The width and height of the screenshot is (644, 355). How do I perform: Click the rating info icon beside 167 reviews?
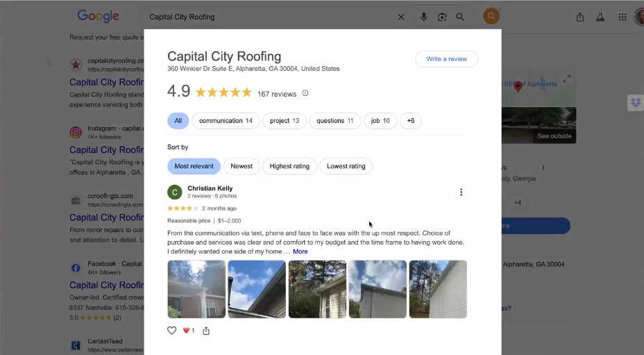click(305, 93)
